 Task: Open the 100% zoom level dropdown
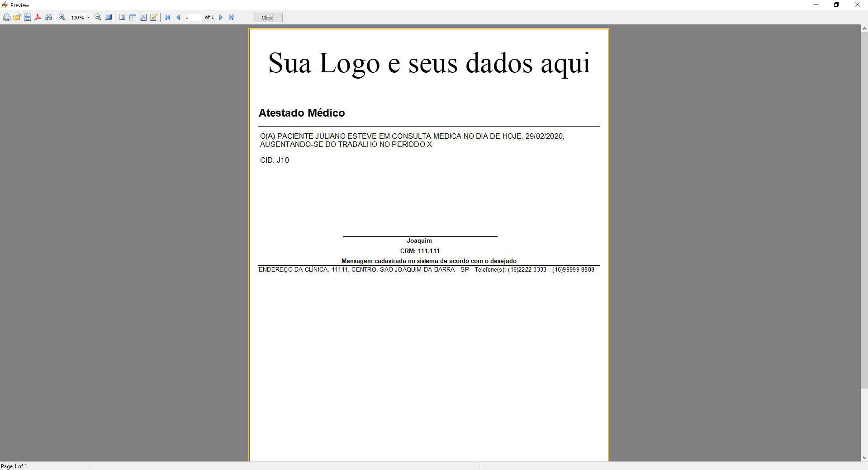point(88,18)
